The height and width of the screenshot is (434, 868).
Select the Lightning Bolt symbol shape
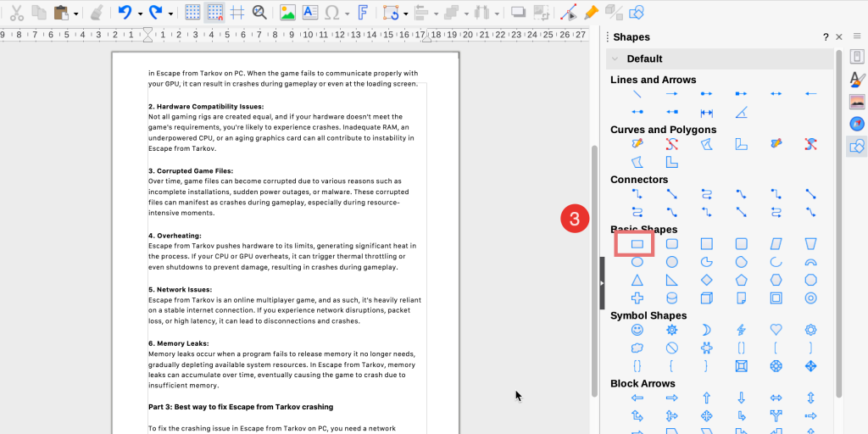(741, 330)
